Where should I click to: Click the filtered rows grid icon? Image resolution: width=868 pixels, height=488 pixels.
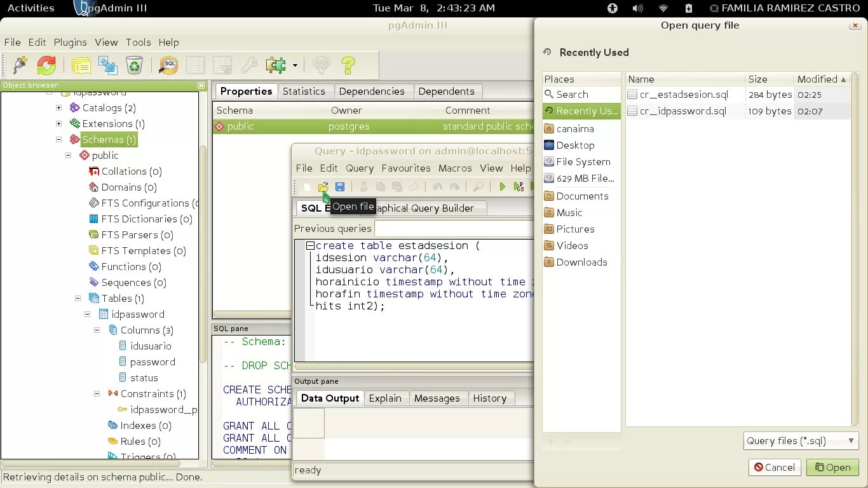pos(222,65)
